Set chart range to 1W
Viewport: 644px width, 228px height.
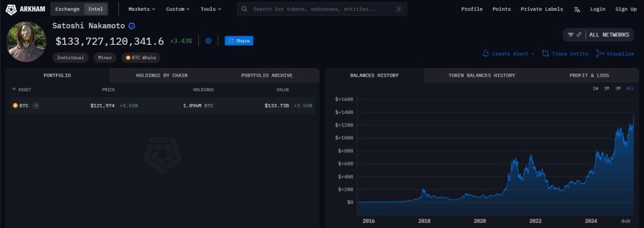coord(596,88)
